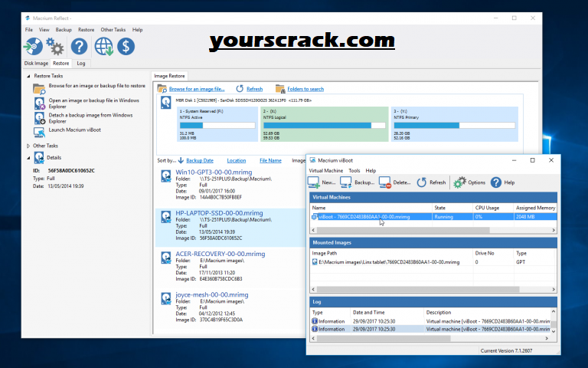Click Browse for an image file link

point(197,89)
